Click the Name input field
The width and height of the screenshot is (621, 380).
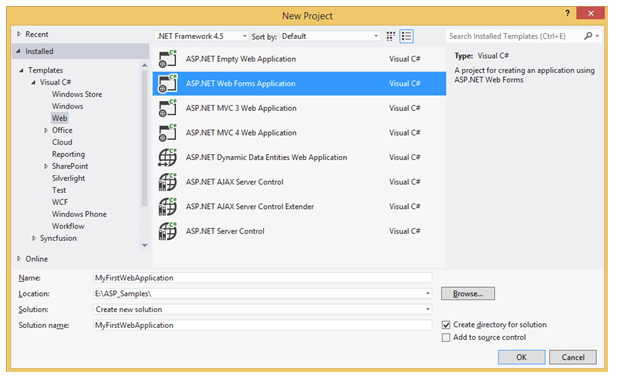tap(263, 278)
